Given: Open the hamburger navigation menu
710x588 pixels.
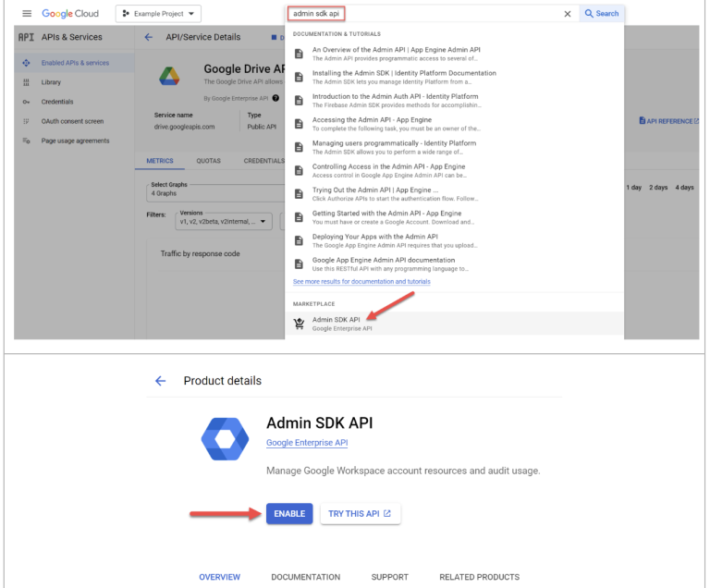Looking at the screenshot, I should tap(27, 14).
